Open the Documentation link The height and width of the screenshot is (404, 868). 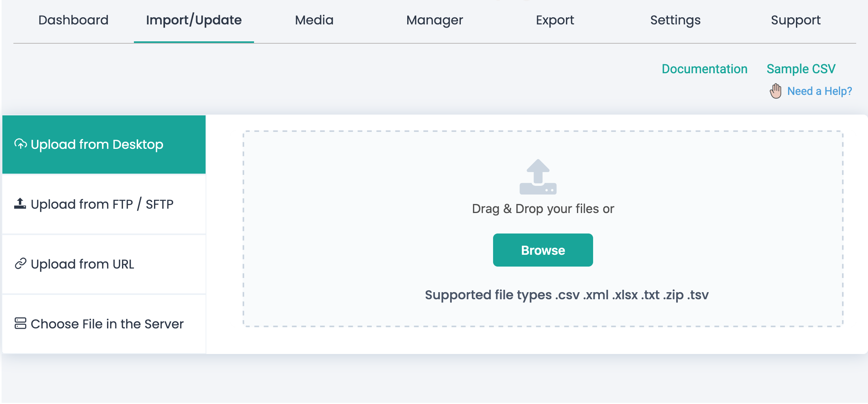point(705,69)
